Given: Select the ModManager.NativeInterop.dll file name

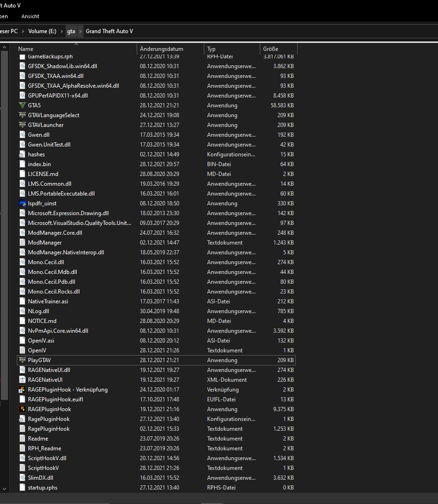Looking at the screenshot, I should 66,252.
